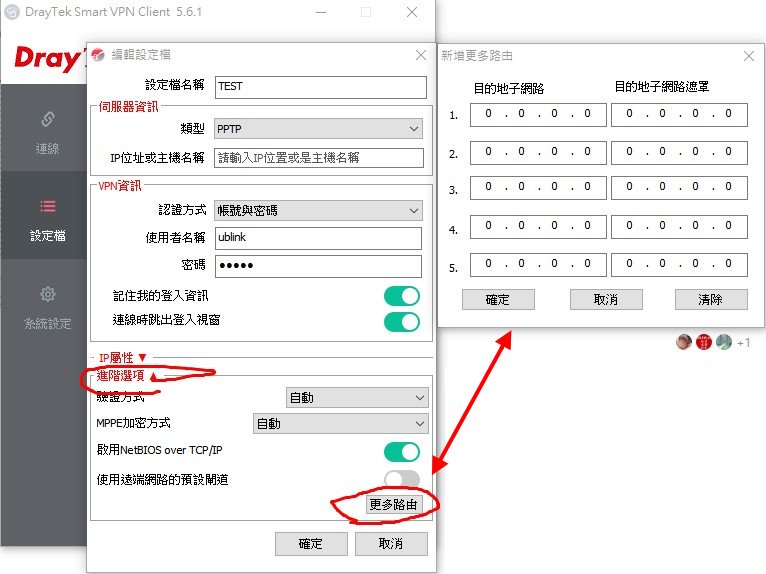This screenshot has width=766, height=574.
Task: Close the 新增更多路由 window
Action: pos(748,55)
